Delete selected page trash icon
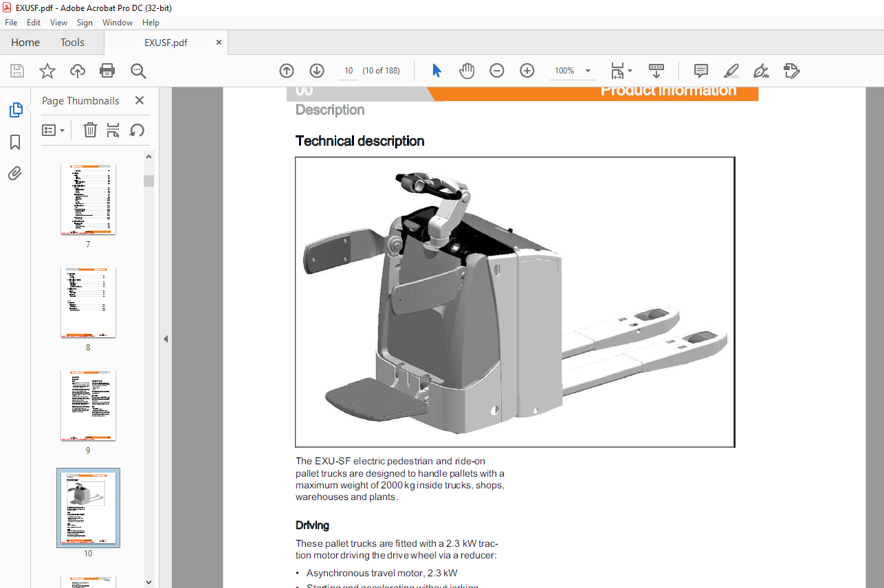The height and width of the screenshot is (588, 884). tap(90, 130)
